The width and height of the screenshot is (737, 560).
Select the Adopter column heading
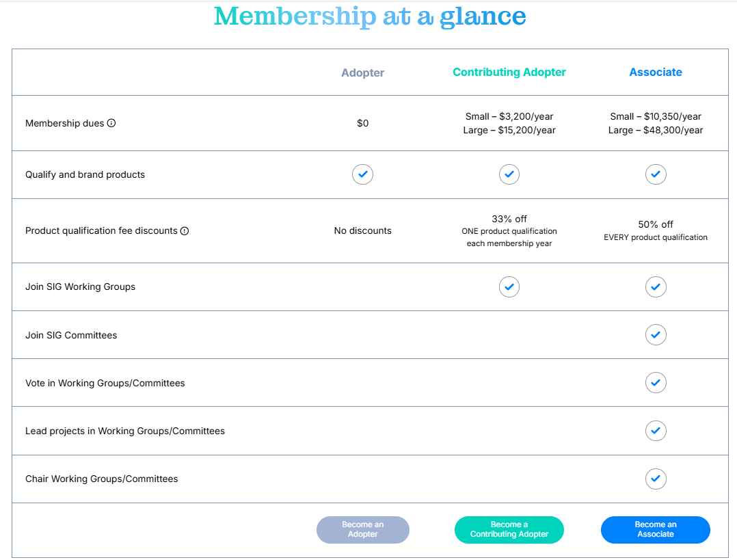tap(362, 72)
